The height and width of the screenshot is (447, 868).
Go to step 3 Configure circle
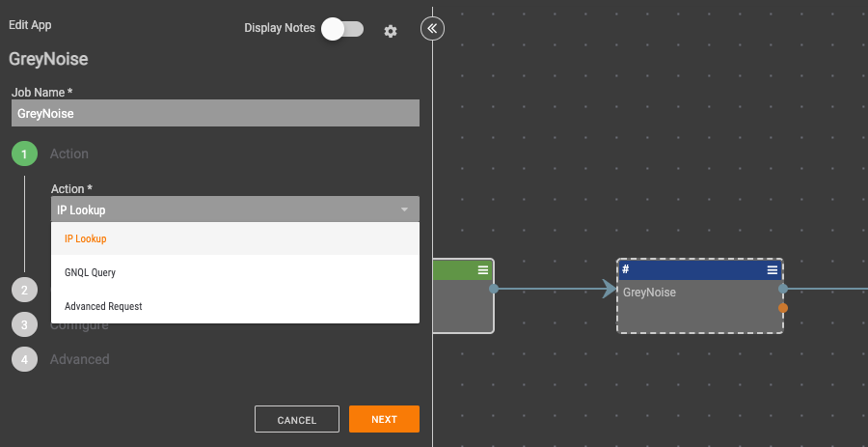point(24,324)
